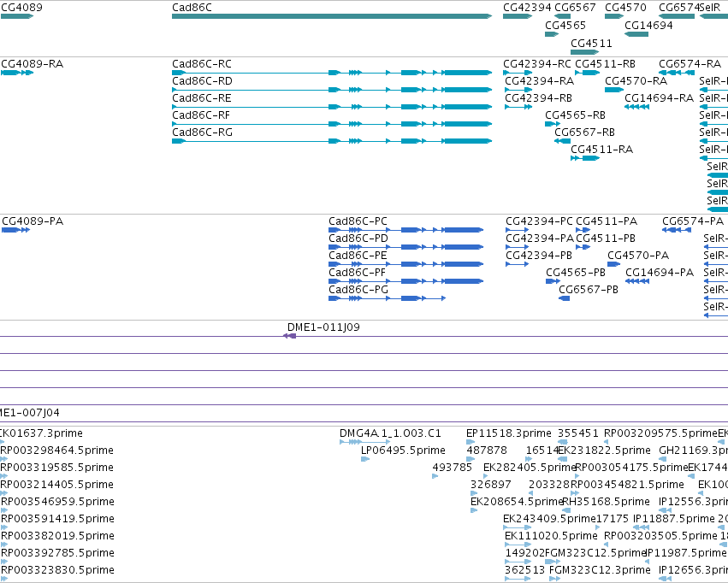Click the CG6567-PB protein label

point(589,290)
